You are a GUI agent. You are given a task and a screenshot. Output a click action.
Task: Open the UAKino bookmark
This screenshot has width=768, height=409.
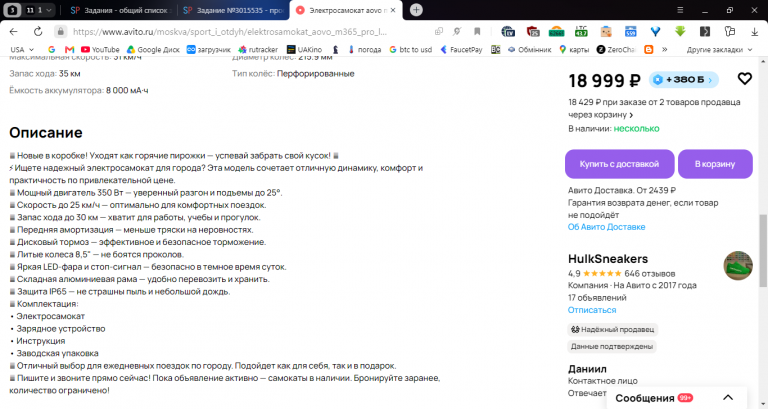(304, 49)
